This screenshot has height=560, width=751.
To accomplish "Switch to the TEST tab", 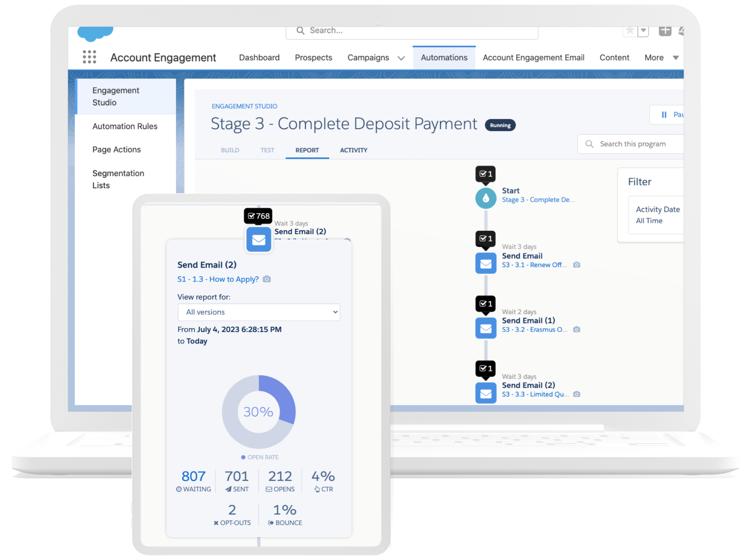I will (267, 150).
